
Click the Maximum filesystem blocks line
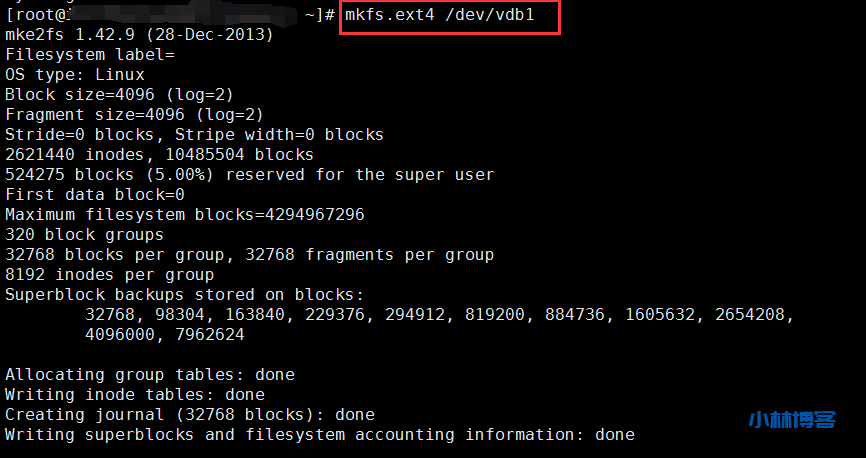point(184,215)
